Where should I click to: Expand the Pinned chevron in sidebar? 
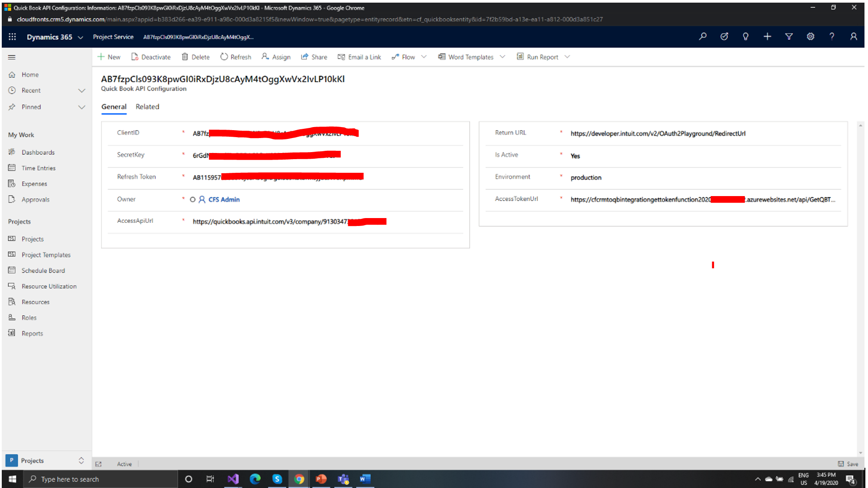(82, 107)
